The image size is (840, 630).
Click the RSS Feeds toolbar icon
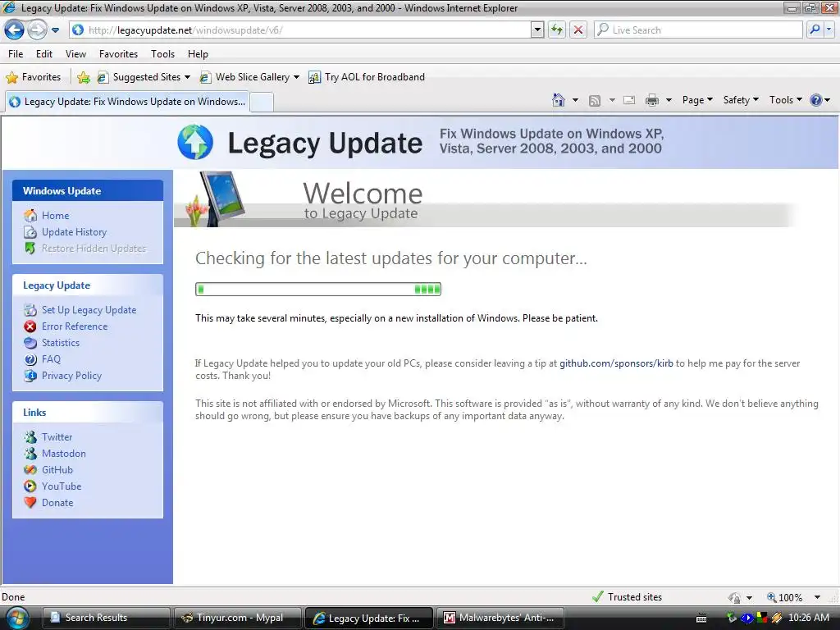595,101
